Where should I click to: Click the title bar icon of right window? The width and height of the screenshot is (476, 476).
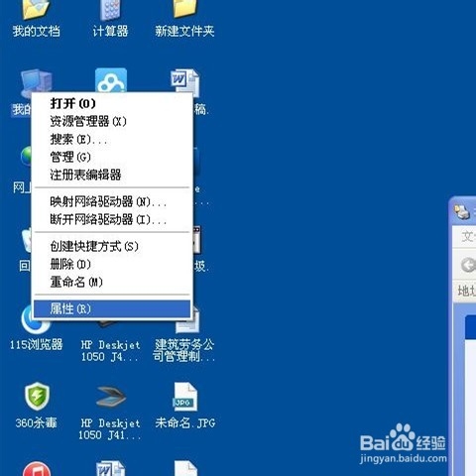[462, 212]
